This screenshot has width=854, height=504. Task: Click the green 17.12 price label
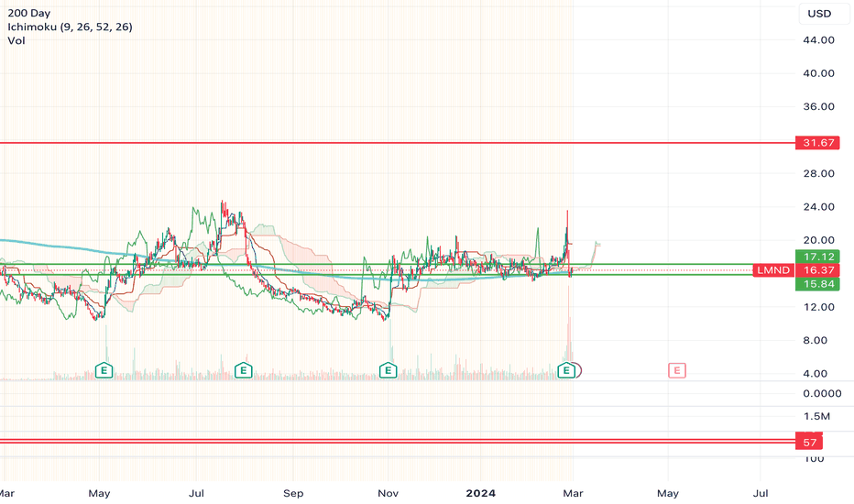point(818,257)
